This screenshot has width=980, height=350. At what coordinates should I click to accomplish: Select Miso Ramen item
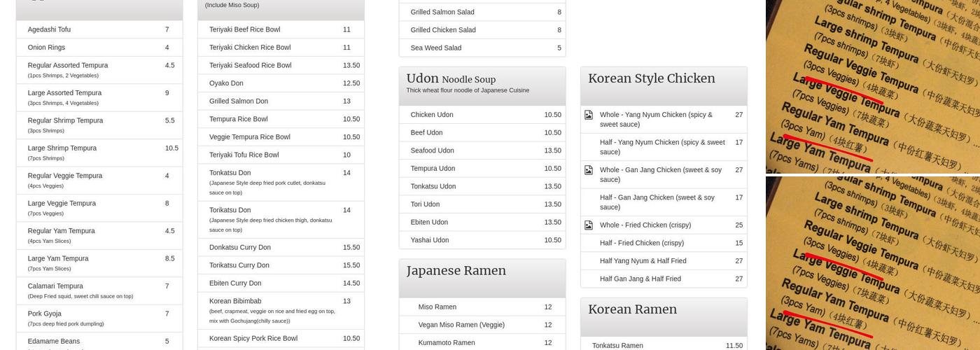482,307
